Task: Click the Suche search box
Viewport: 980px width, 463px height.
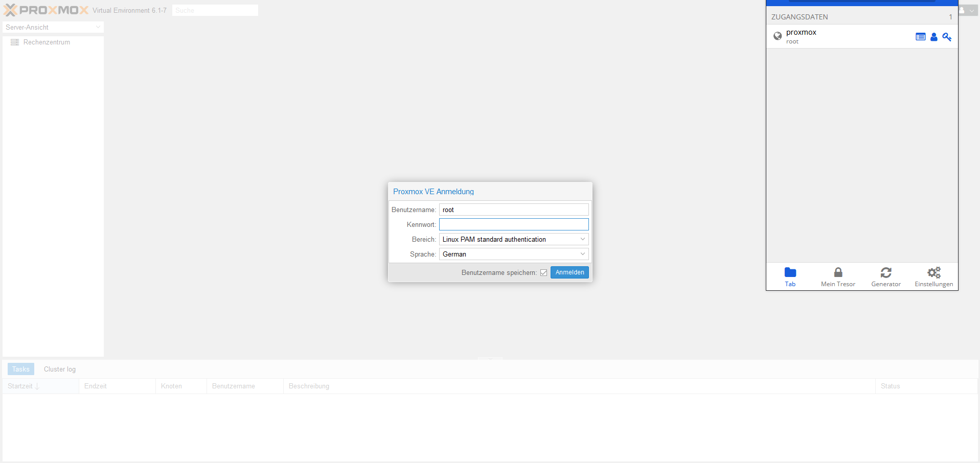Action: (x=215, y=10)
